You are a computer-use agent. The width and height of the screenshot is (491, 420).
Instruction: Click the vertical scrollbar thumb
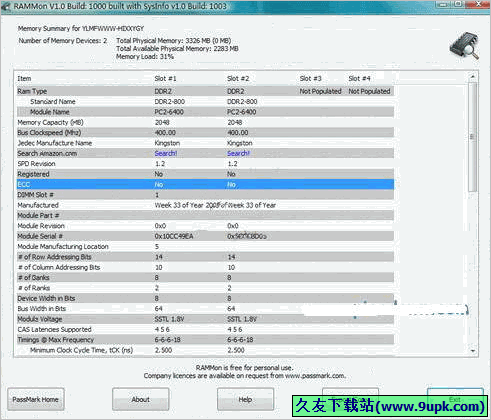point(473,137)
